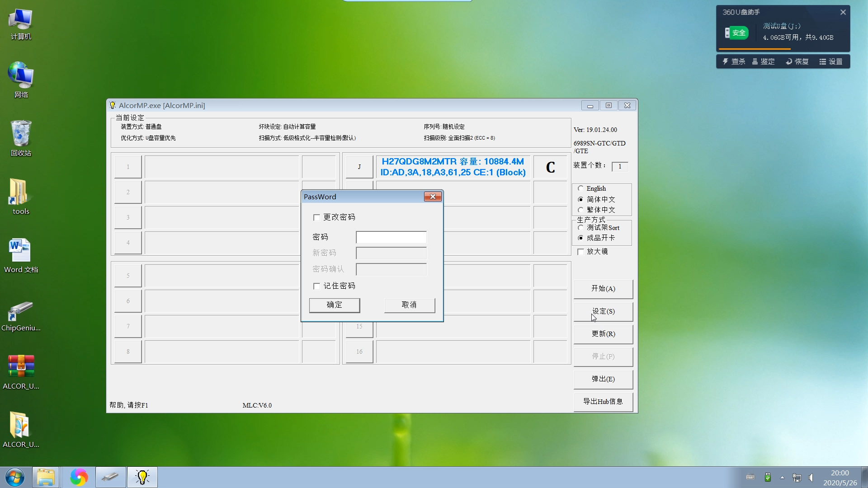868x488 pixels.
Task: Open the colorful browser taskbar icon
Action: click(x=79, y=477)
